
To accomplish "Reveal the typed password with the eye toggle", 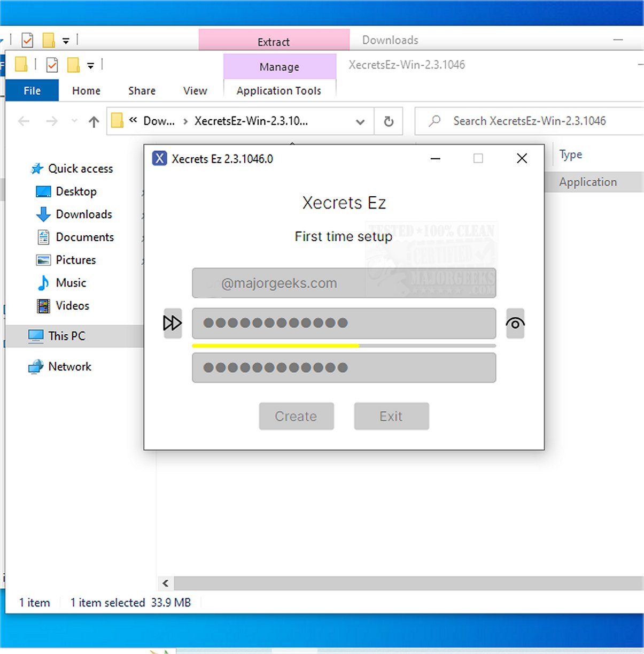I will click(515, 323).
